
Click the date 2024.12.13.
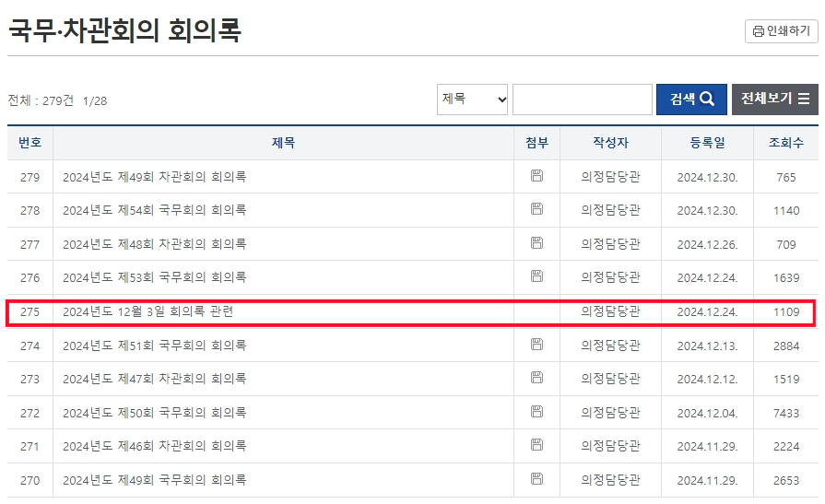[707, 346]
